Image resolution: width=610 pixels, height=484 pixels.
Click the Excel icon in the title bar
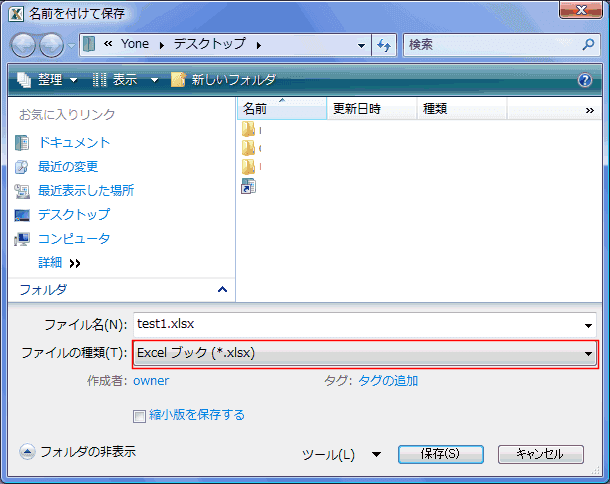pos(16,14)
